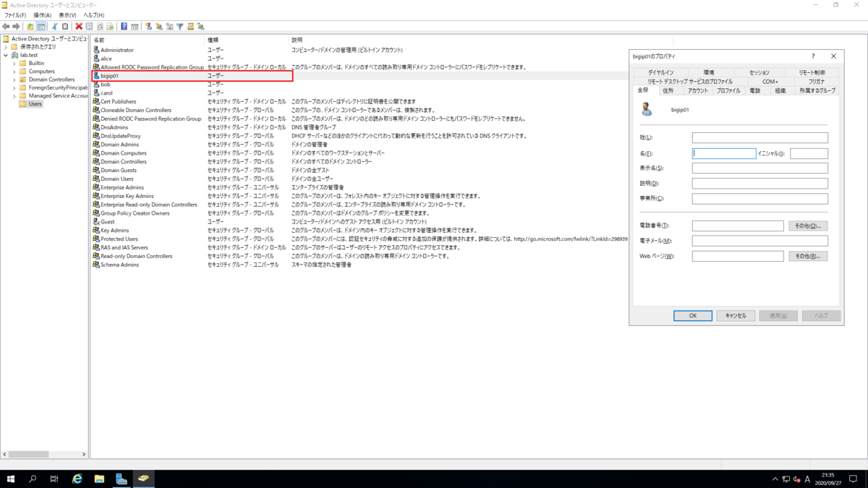Click the Back navigation arrow

[x=7, y=27]
